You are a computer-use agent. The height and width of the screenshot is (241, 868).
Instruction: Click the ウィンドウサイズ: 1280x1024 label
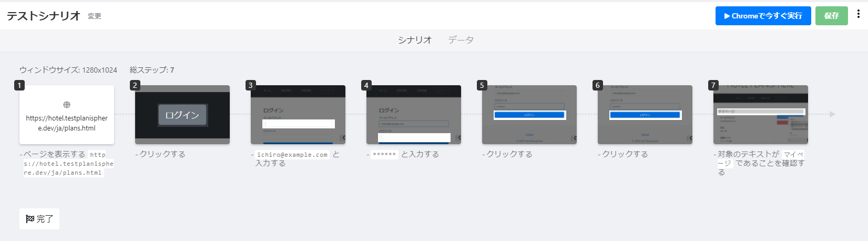(x=68, y=70)
